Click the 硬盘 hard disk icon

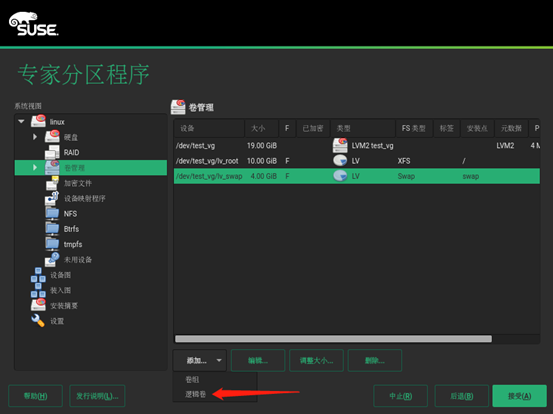pyautogui.click(x=52, y=136)
